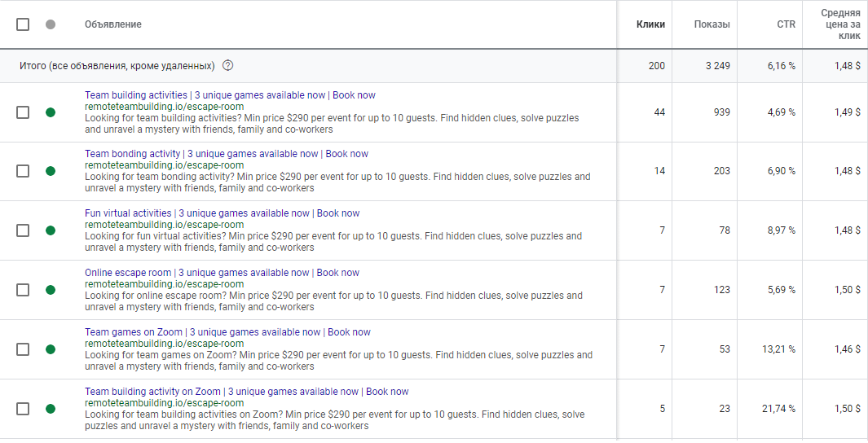Click description text of the Team games on Zoom ad

[x=338, y=361]
